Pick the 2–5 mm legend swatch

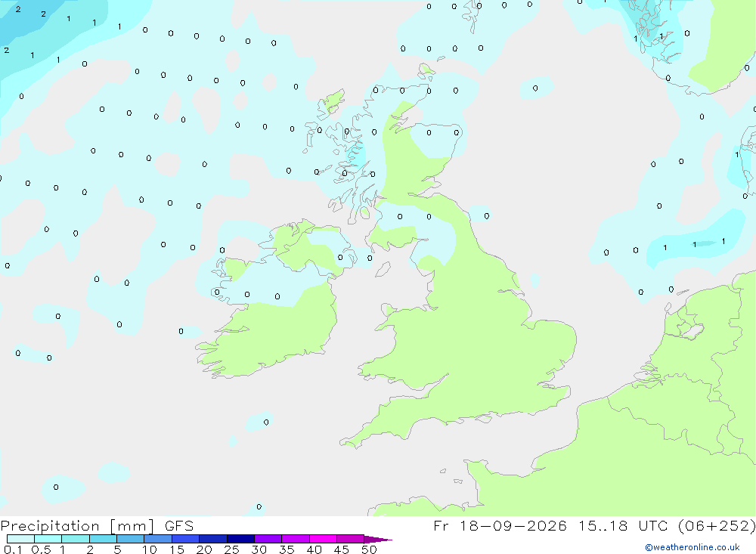[103, 539]
